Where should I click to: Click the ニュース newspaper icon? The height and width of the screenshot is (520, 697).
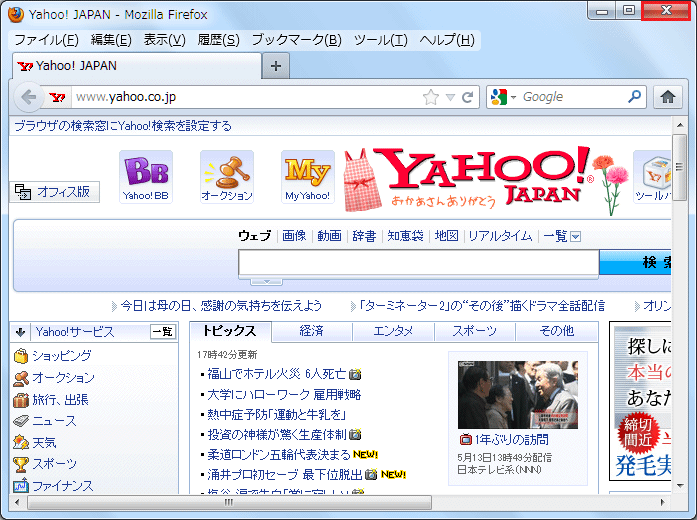point(21,421)
